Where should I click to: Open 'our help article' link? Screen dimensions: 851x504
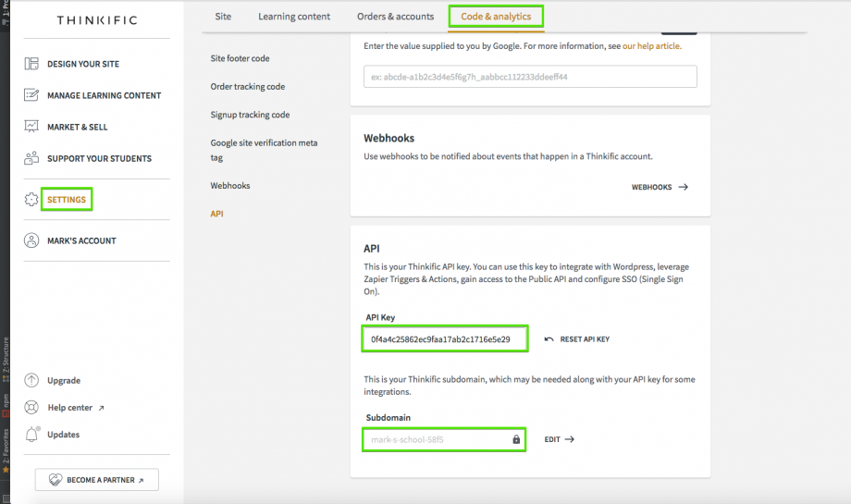[652, 46]
